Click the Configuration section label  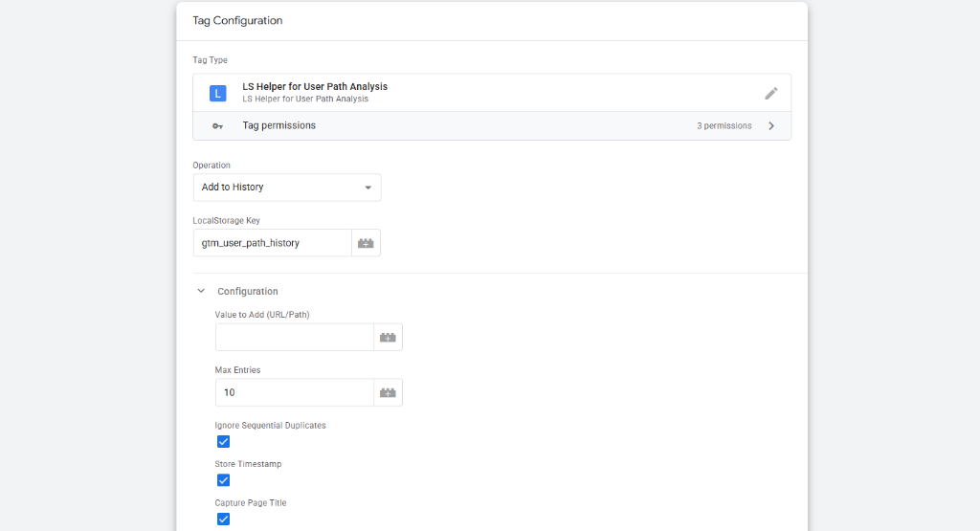pyautogui.click(x=248, y=291)
